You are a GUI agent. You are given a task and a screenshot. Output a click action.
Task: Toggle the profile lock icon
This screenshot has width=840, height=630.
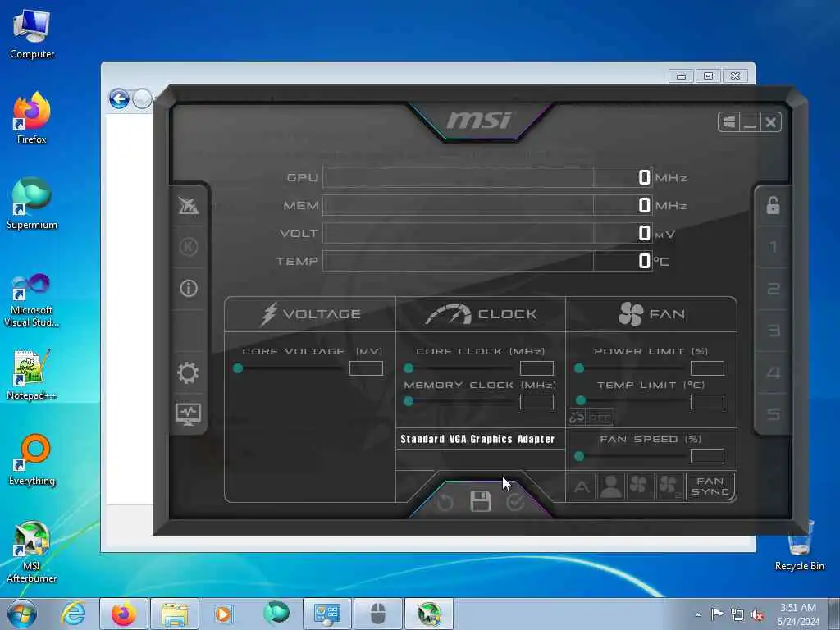(773, 205)
